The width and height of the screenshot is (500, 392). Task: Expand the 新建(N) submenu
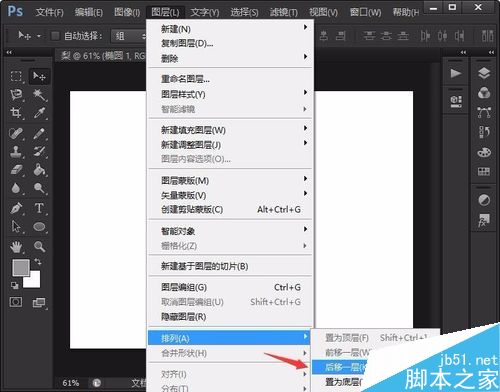pyautogui.click(x=230, y=29)
